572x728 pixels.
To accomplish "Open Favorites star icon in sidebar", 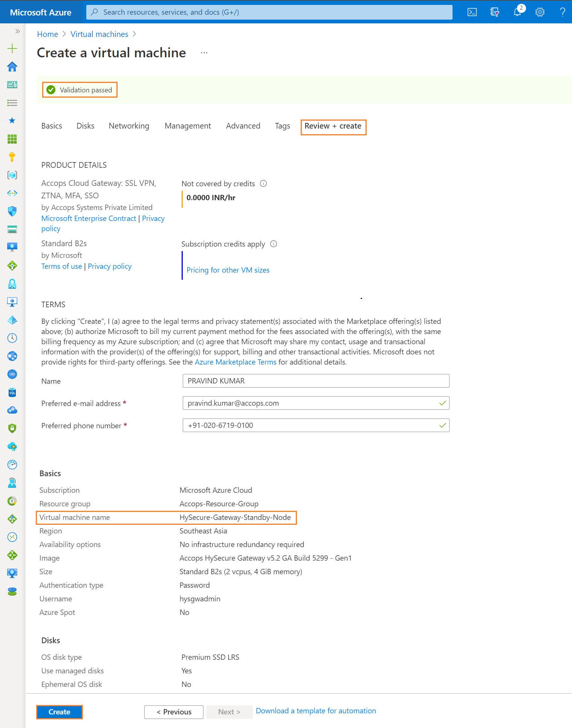I will coord(12,121).
